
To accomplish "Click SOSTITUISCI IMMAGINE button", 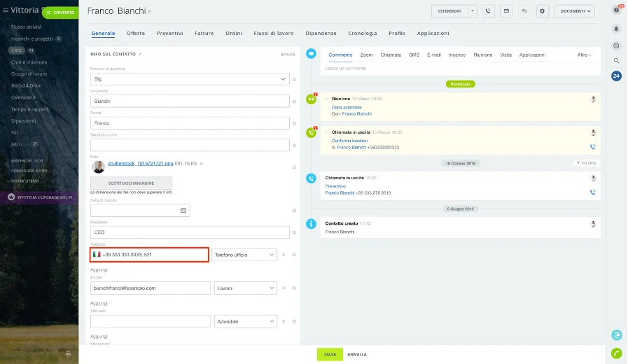I will pyautogui.click(x=131, y=183).
